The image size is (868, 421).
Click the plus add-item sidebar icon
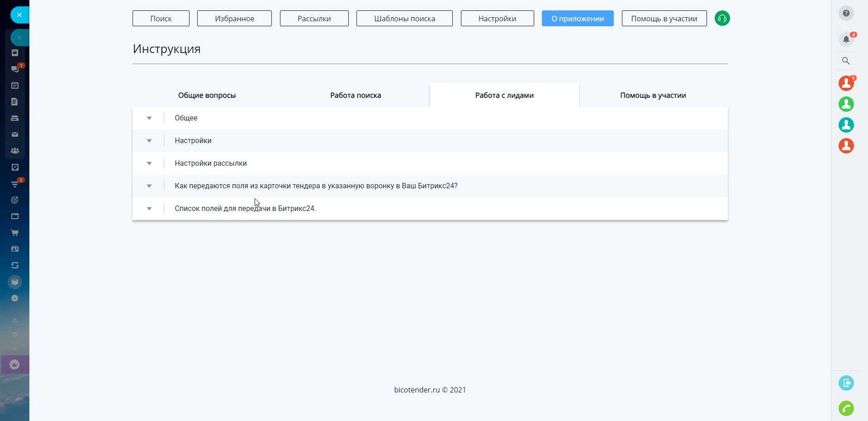[15, 349]
